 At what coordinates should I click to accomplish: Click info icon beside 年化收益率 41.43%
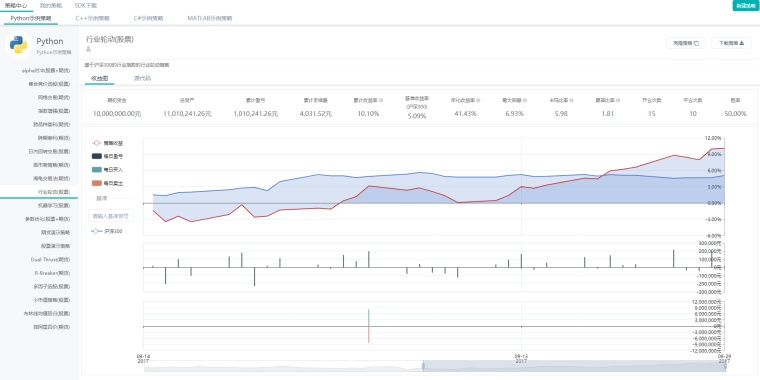pyautogui.click(x=478, y=100)
